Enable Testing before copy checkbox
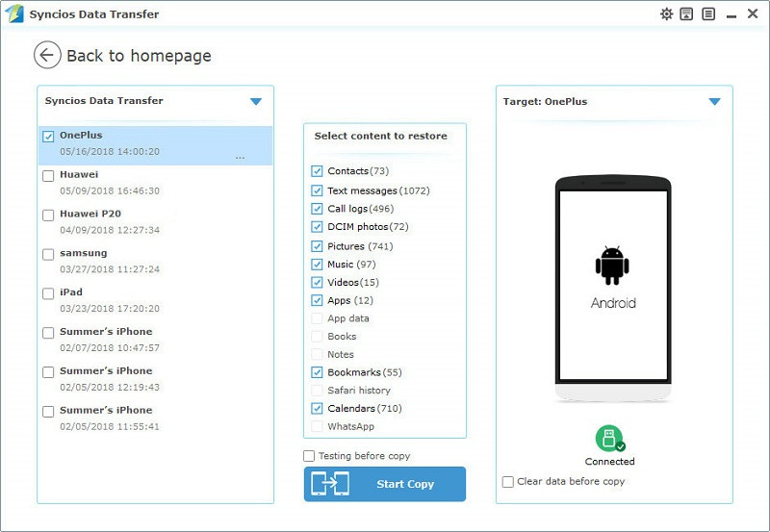The image size is (770, 532). click(x=309, y=456)
